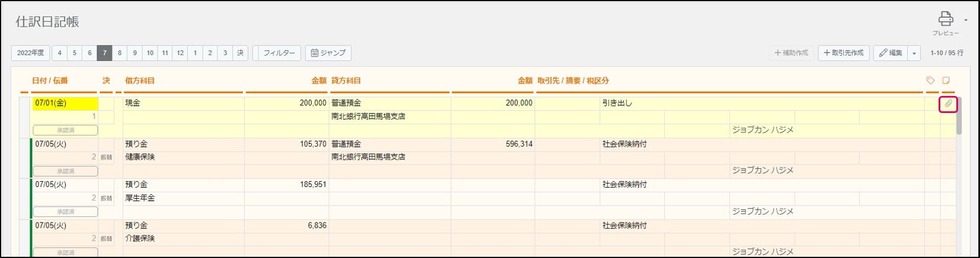Viewport: 980px width, 258px height.
Task: Click the 補助作成 button
Action: [x=791, y=53]
